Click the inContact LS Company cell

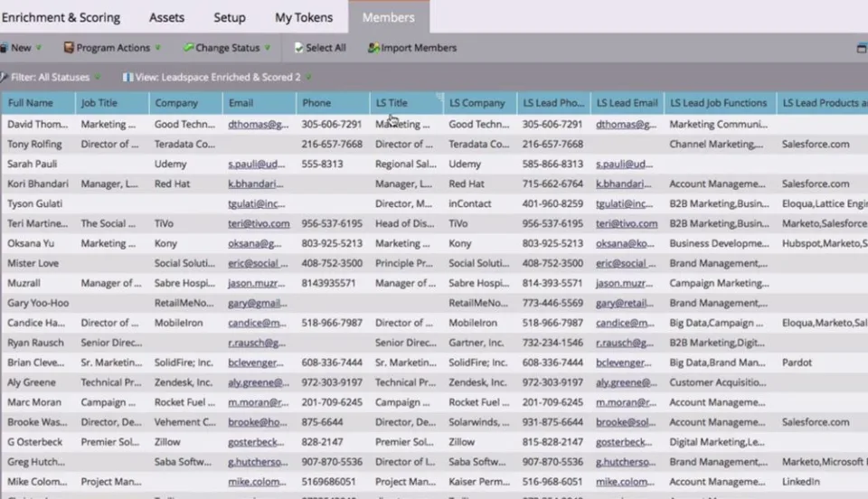470,203
